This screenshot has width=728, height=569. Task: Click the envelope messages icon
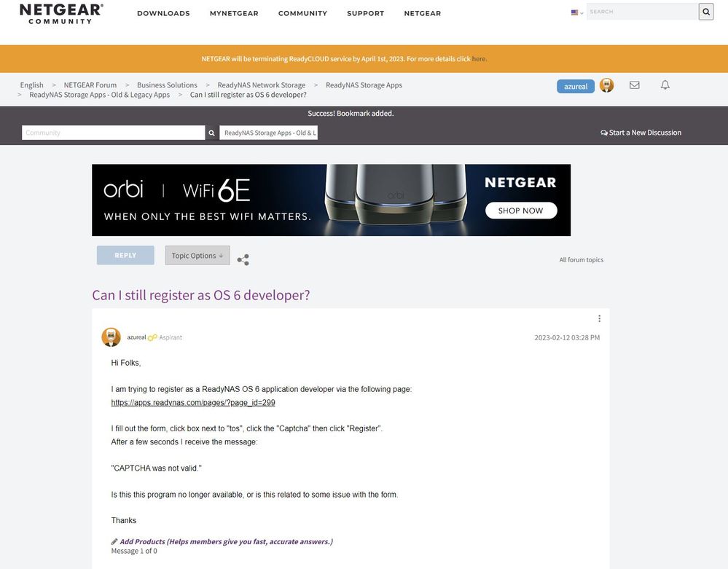point(634,85)
